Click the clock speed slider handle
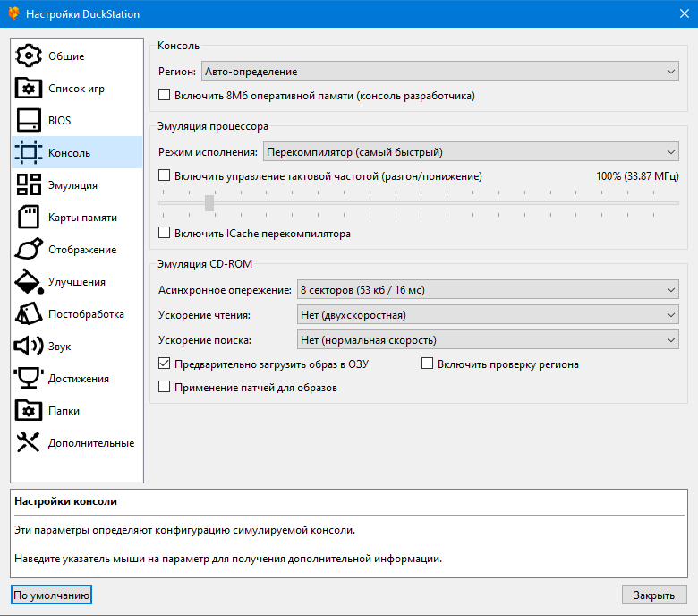 209,203
